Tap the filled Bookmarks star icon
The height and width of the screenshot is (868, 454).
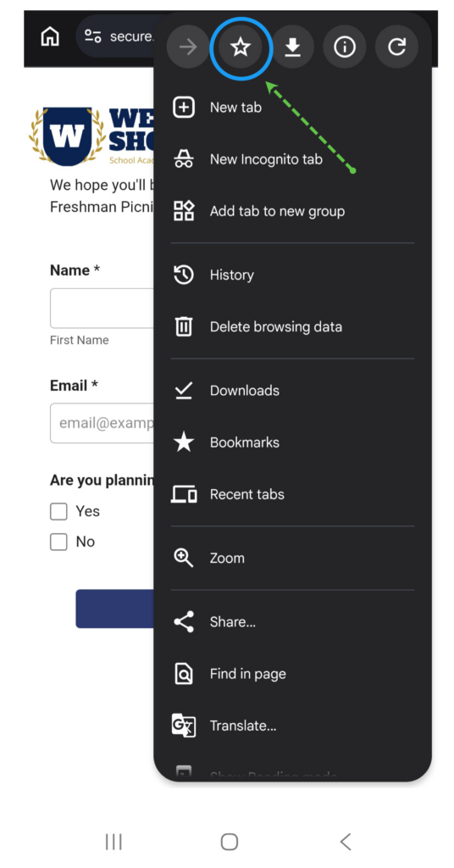click(x=184, y=442)
